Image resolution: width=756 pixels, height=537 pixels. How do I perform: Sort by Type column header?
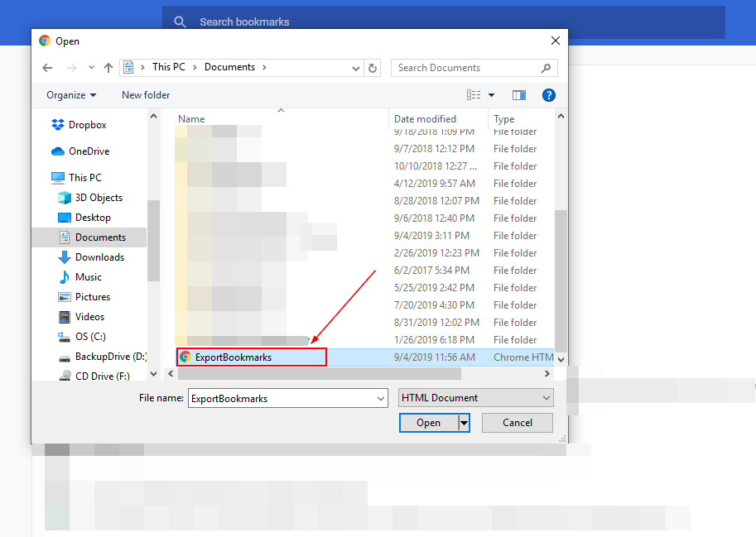click(503, 119)
